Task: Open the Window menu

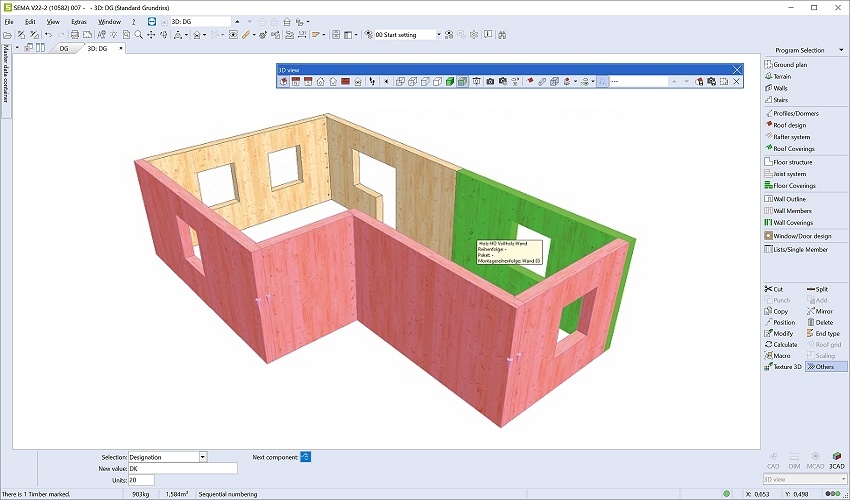Action: pos(109,22)
